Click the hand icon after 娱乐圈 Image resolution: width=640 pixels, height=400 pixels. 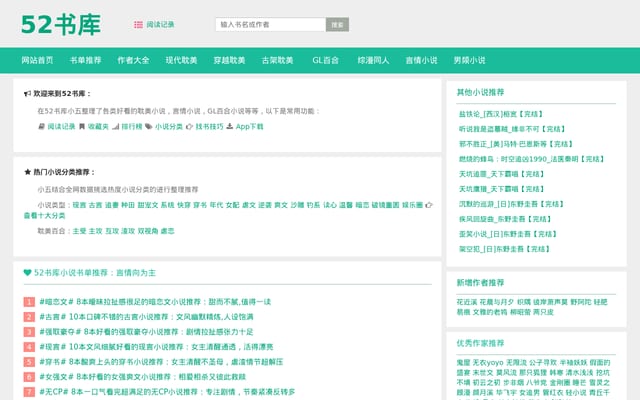(429, 205)
